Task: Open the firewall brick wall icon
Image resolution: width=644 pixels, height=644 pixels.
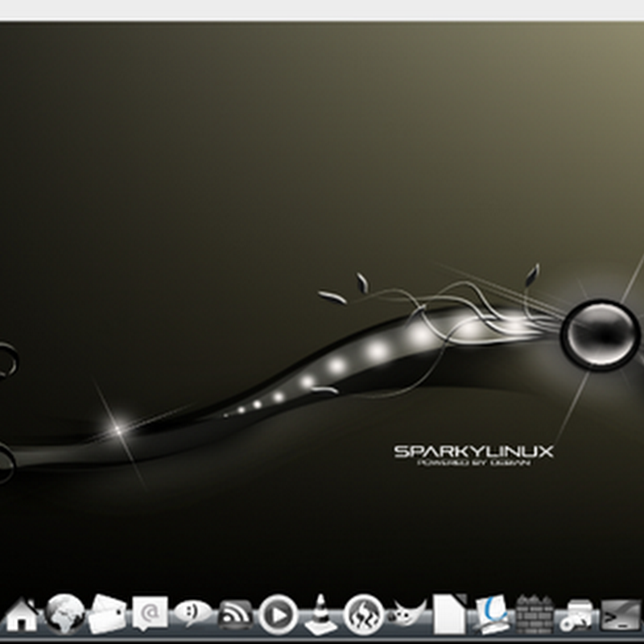Action: pyautogui.click(x=535, y=614)
